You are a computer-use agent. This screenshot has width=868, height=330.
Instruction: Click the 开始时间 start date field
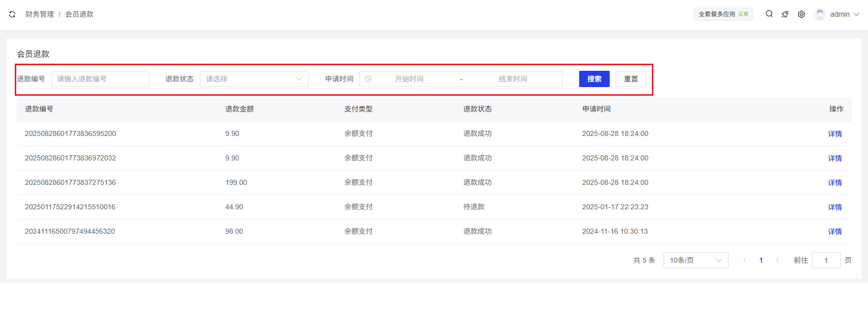tap(409, 79)
